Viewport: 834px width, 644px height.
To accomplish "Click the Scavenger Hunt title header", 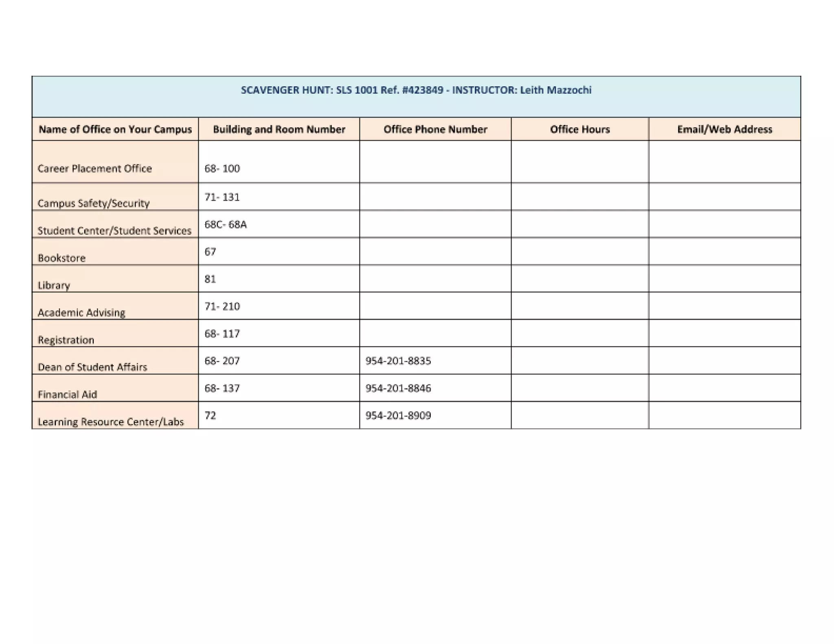I will point(416,90).
